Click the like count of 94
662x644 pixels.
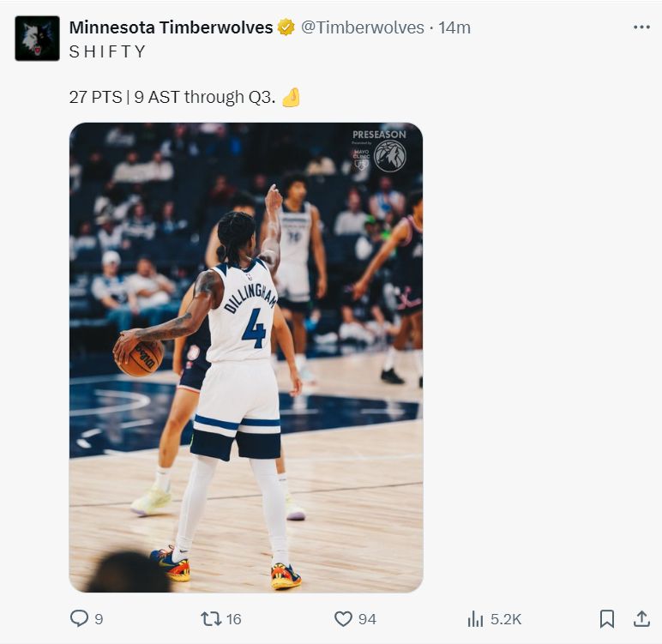(367, 619)
